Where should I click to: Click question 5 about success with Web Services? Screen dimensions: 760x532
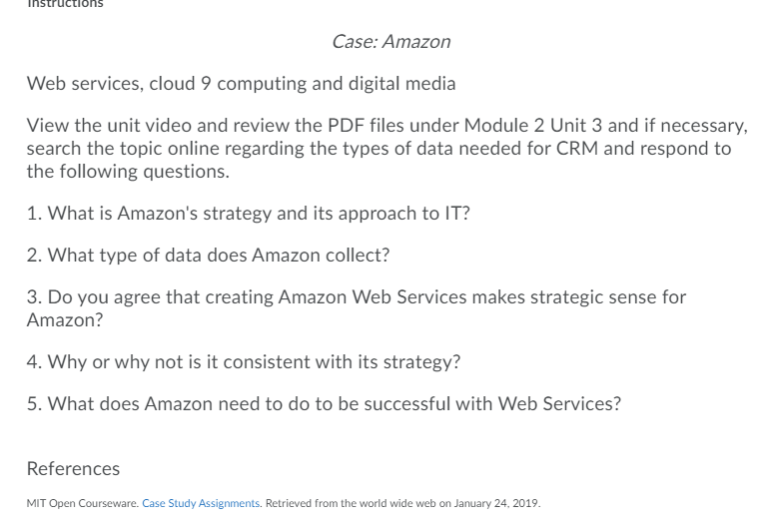[324, 403]
